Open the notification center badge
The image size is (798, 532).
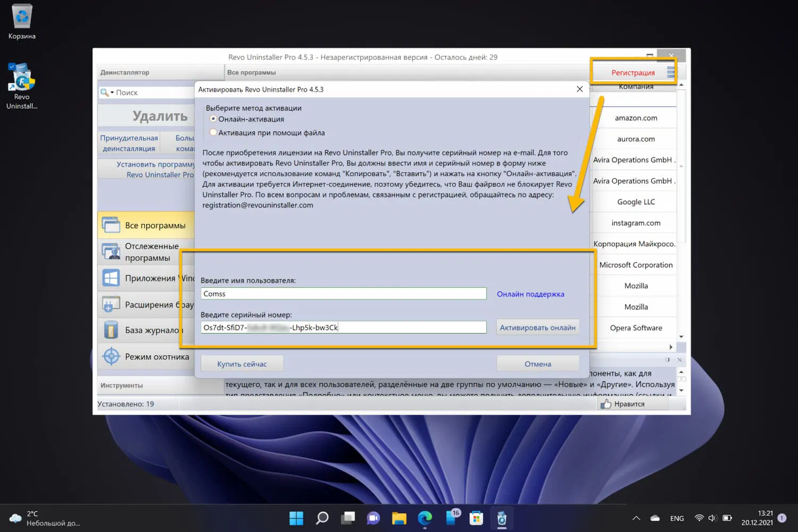[x=782, y=518]
